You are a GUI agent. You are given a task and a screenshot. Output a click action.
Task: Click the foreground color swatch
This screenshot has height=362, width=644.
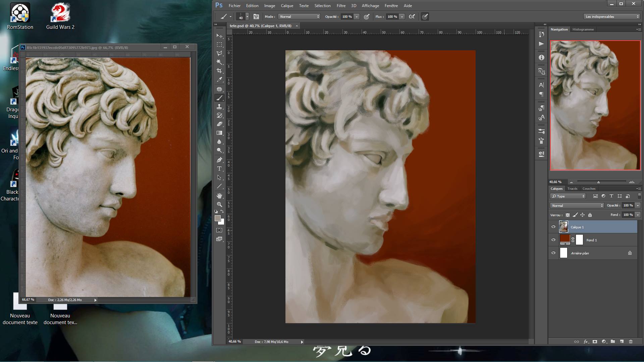click(x=217, y=218)
